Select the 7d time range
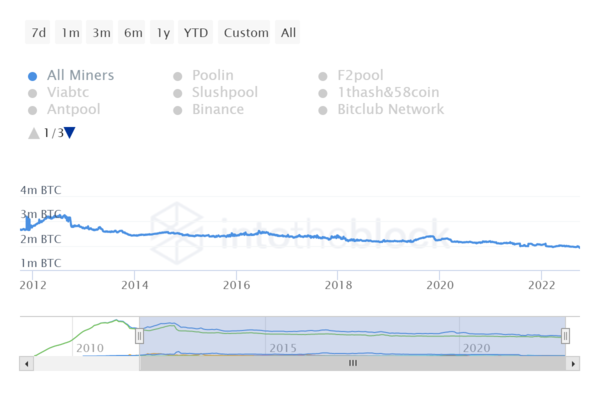The height and width of the screenshot is (400, 600). click(39, 33)
